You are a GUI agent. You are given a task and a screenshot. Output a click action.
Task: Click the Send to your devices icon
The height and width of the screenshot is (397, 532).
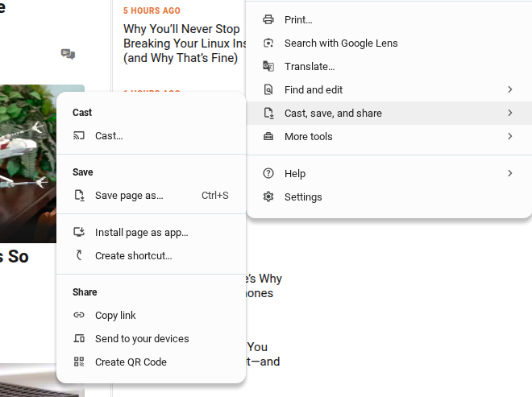(x=79, y=338)
